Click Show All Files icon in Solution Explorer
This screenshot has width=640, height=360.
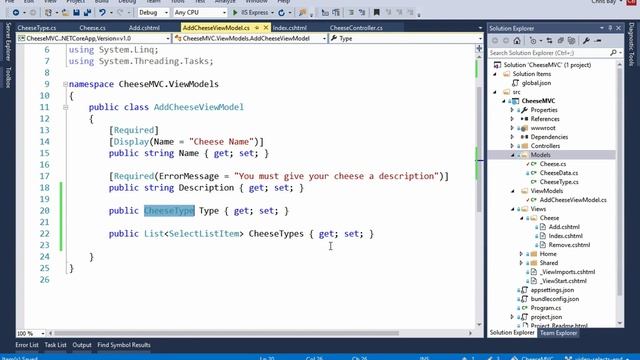click(x=571, y=40)
